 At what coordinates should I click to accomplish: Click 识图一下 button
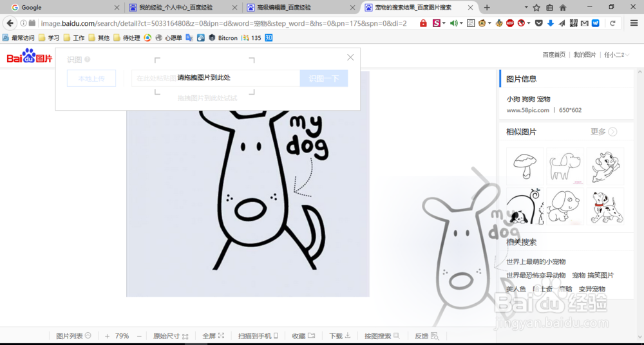[324, 79]
